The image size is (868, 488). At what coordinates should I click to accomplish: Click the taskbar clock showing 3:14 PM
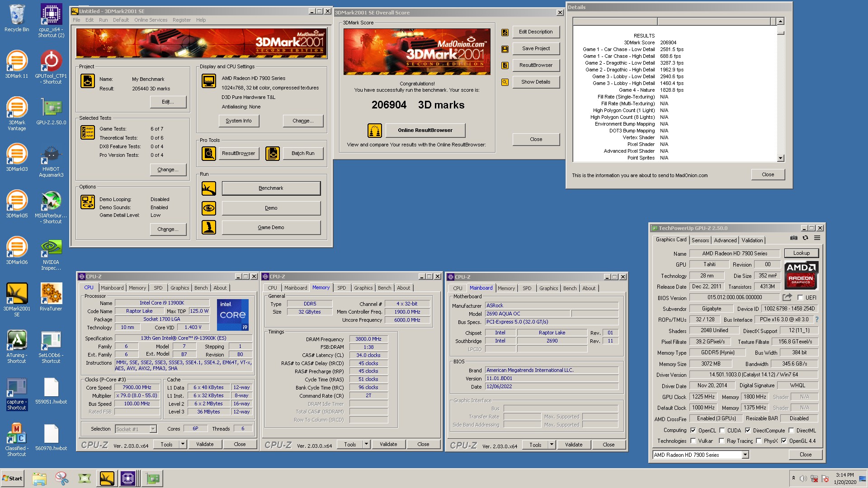tap(844, 475)
